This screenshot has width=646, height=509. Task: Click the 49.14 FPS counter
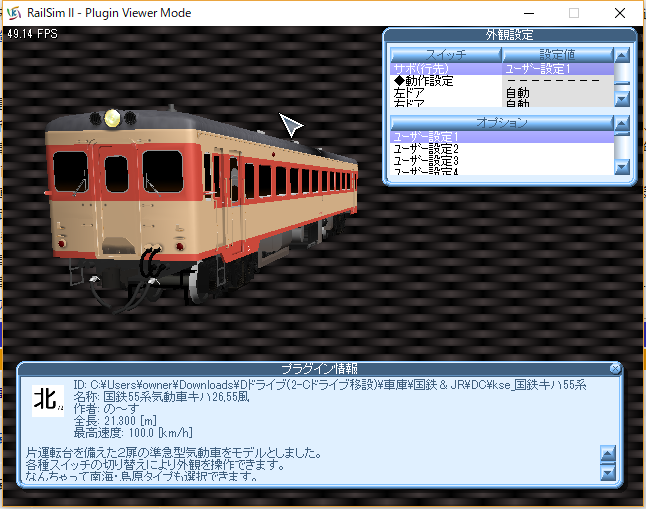tap(33, 34)
